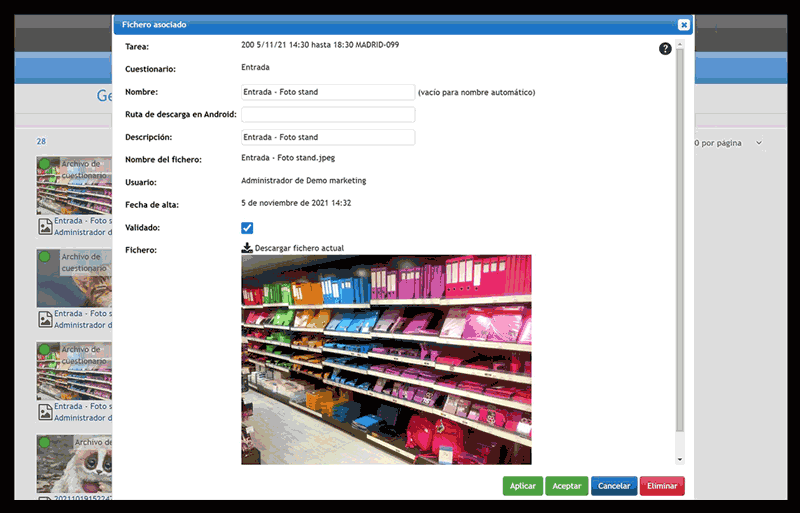Click green status dot on first thumbnail

pyautogui.click(x=44, y=164)
